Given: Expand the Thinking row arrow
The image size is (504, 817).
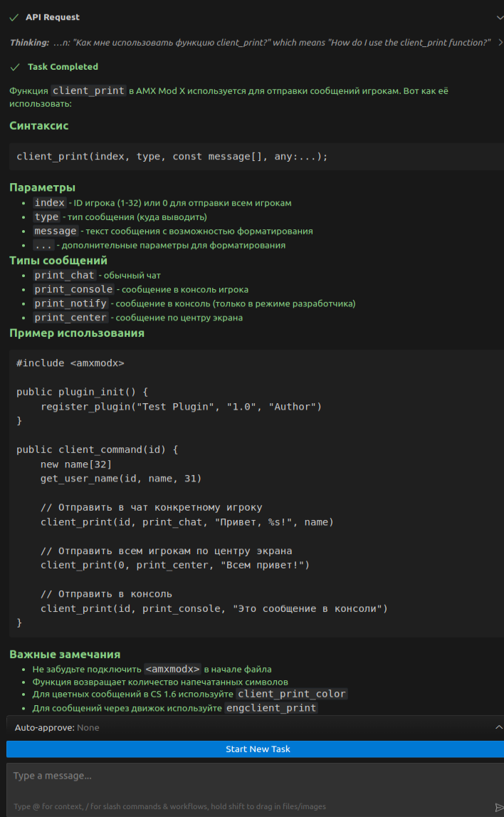Looking at the screenshot, I should pyautogui.click(x=500, y=43).
